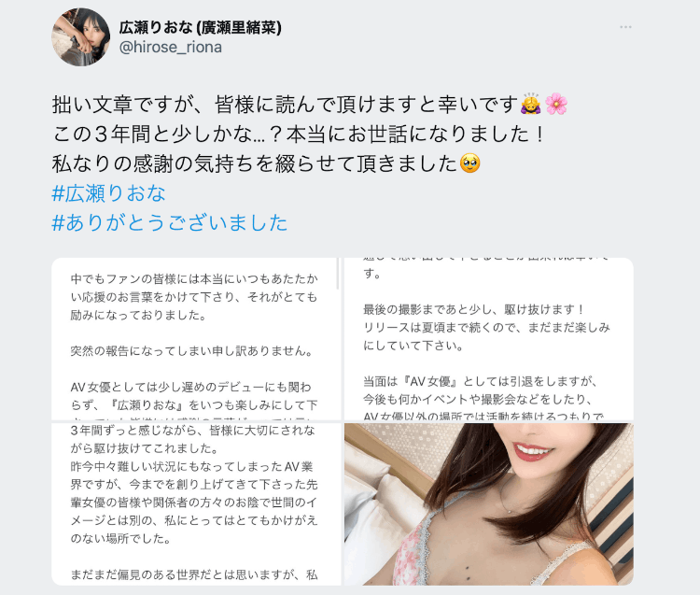Open the top-right letter image about 最後の撮影
The image size is (700, 595).
click(x=489, y=339)
